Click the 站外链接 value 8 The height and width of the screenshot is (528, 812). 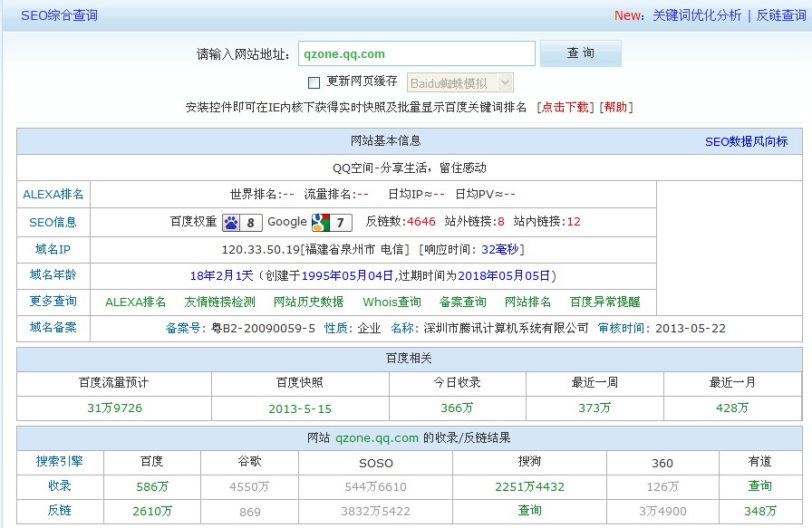(x=501, y=222)
